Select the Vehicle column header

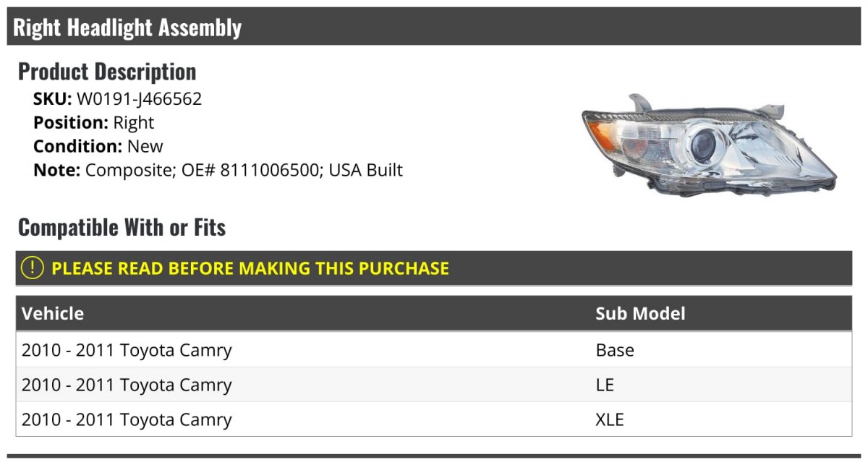tap(53, 313)
